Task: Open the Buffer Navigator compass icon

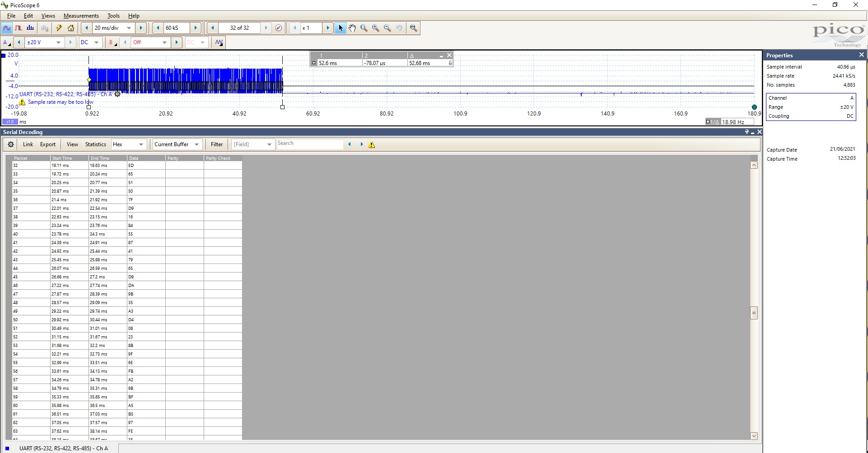Action: [x=279, y=28]
